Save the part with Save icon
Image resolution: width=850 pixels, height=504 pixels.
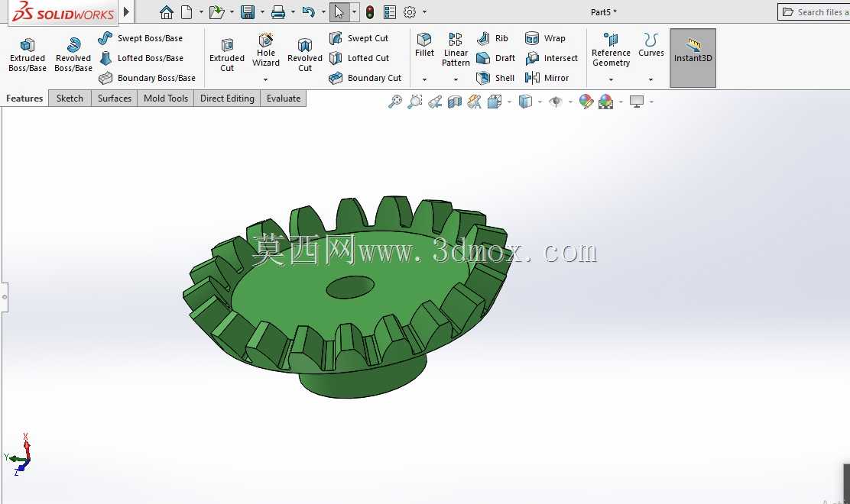(x=248, y=12)
